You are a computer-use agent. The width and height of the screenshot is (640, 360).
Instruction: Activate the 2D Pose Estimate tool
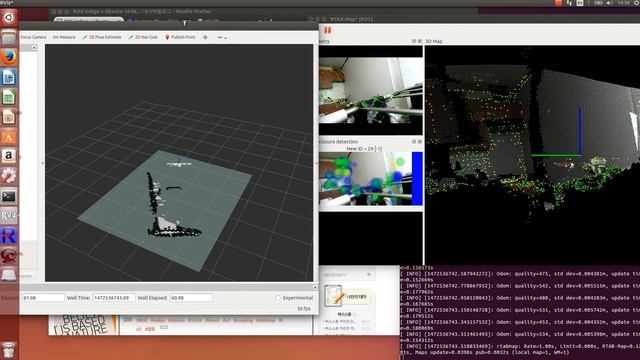coord(102,37)
